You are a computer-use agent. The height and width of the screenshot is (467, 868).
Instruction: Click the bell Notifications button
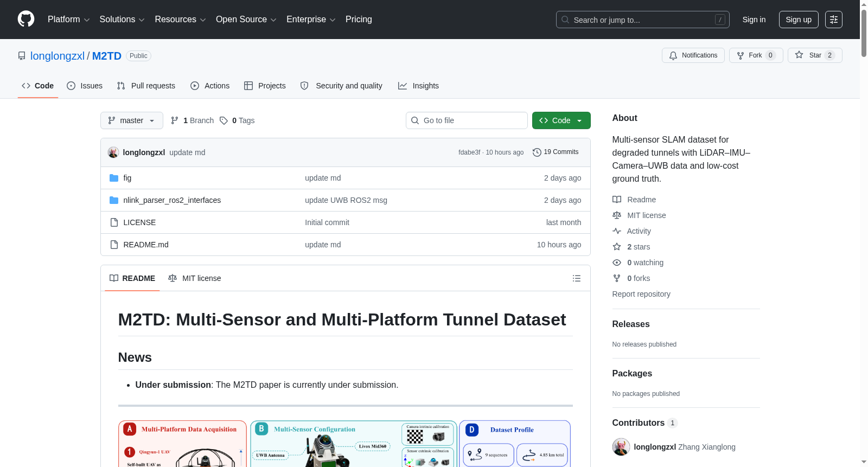[693, 55]
